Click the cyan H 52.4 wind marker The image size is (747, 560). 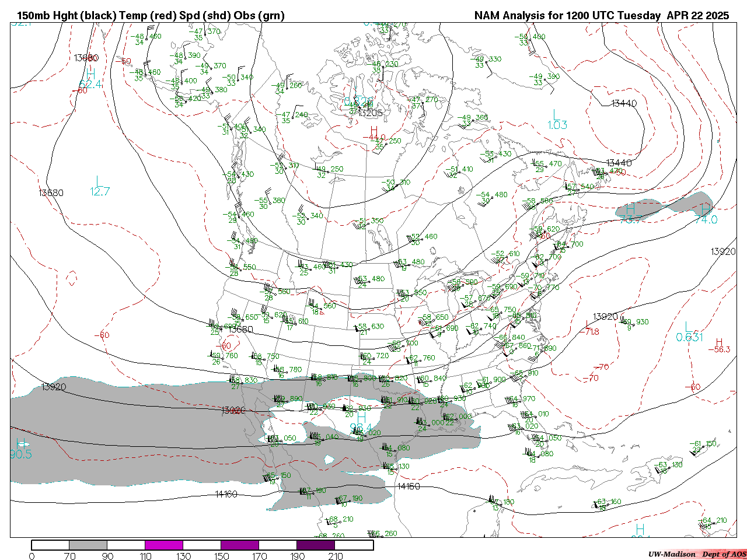point(90,79)
